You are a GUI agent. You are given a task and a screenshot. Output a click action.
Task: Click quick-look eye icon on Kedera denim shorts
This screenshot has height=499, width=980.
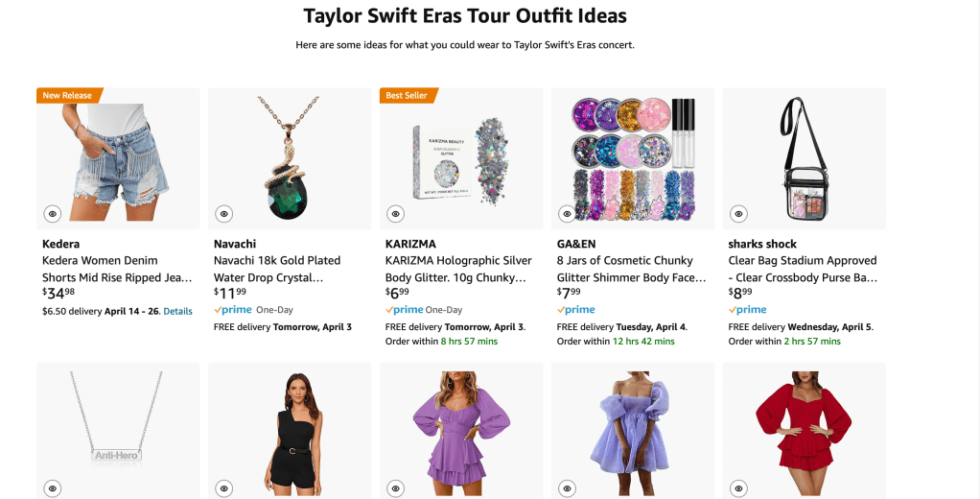(x=53, y=214)
